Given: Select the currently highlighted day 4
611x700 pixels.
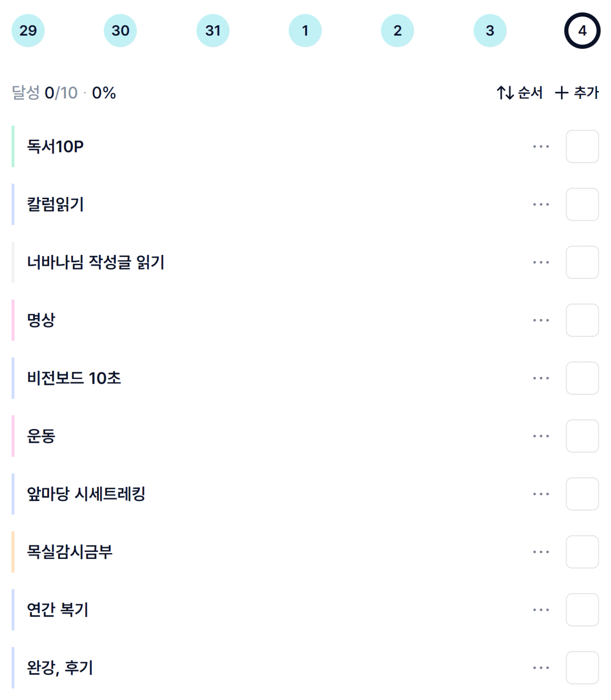Looking at the screenshot, I should (x=582, y=30).
